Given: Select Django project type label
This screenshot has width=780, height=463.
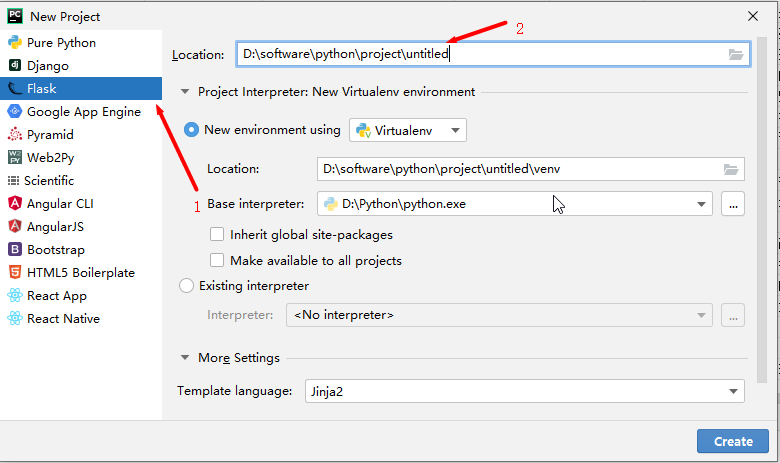Looking at the screenshot, I should pos(48,66).
